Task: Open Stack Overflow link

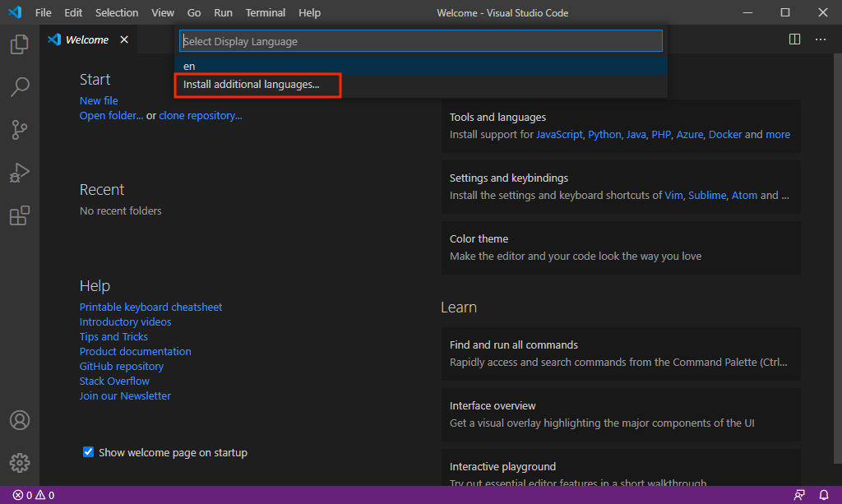Action: (114, 381)
